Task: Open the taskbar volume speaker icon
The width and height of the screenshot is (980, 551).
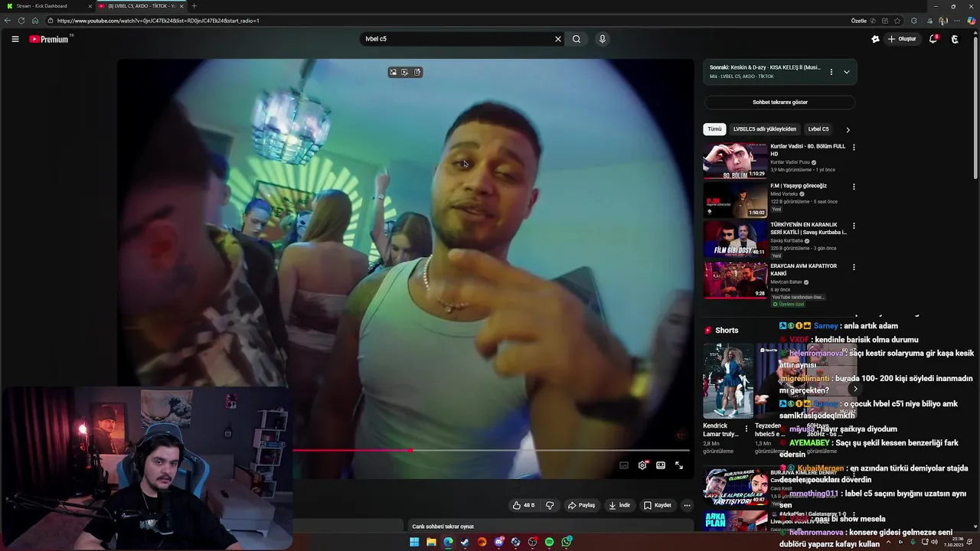Action: pos(934,542)
